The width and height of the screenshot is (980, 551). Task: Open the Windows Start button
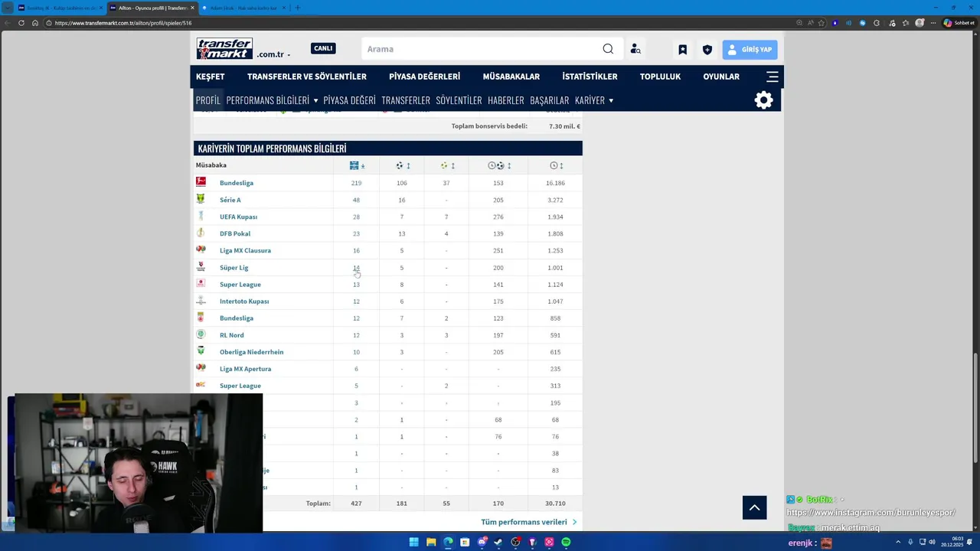pyautogui.click(x=413, y=542)
